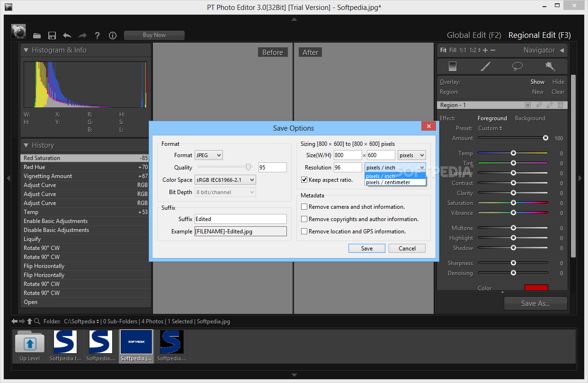Viewport: 588px width, 383px height.
Task: Go forward with the browser right arrow
Action: tap(22, 321)
